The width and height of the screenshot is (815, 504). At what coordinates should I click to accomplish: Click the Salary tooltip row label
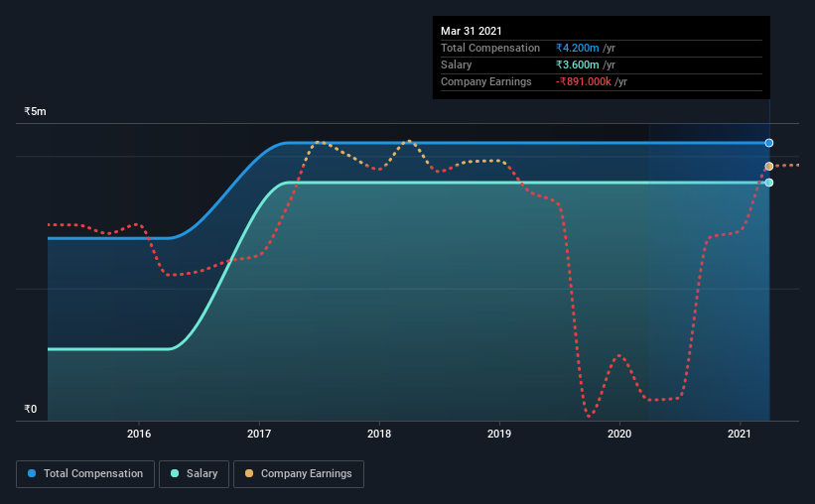coord(456,64)
